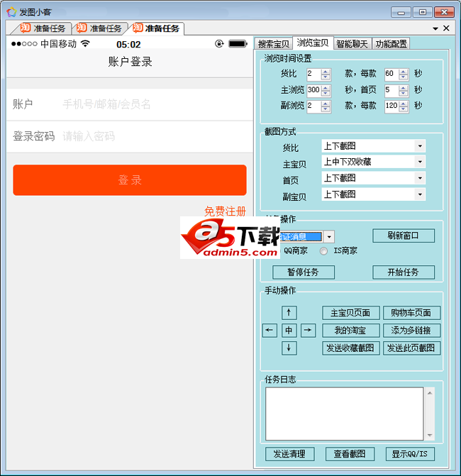Increase 主浏览 seconds spinner
This screenshot has height=476, width=461.
[x=326, y=88]
